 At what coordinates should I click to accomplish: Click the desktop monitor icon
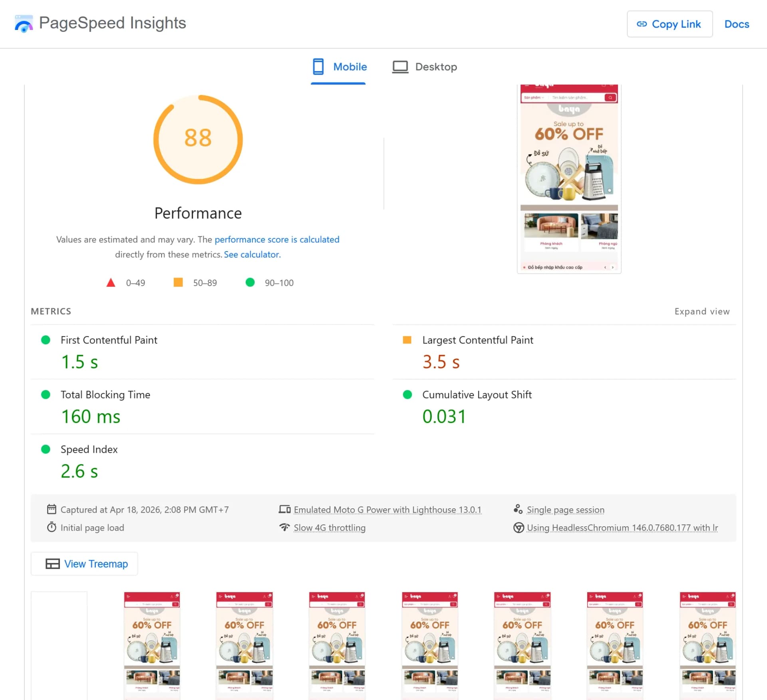pos(400,67)
